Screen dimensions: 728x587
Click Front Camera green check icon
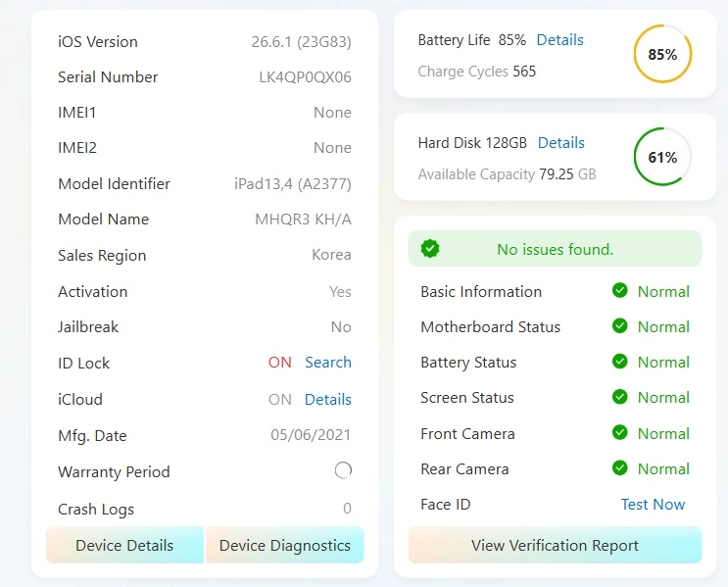point(620,433)
